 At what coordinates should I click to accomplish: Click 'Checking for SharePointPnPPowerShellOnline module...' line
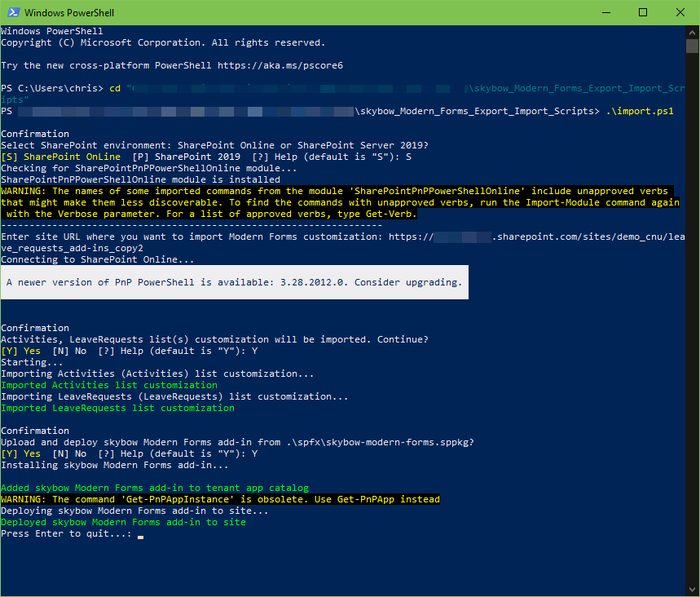(x=148, y=169)
